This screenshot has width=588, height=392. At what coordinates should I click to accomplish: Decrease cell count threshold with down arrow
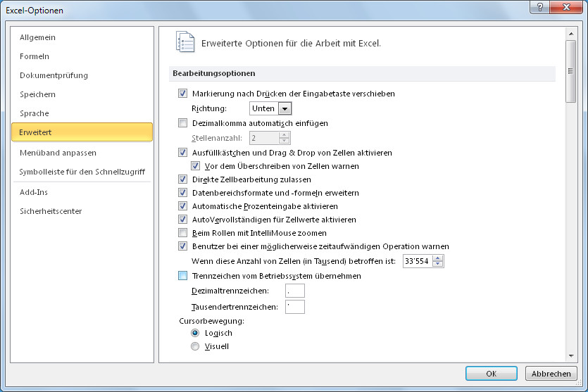[437, 264]
